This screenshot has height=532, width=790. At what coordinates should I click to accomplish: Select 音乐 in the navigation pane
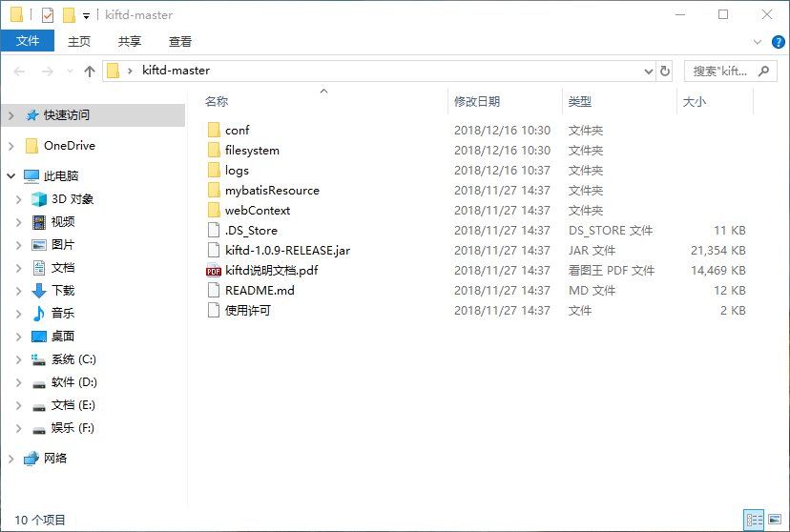click(63, 313)
